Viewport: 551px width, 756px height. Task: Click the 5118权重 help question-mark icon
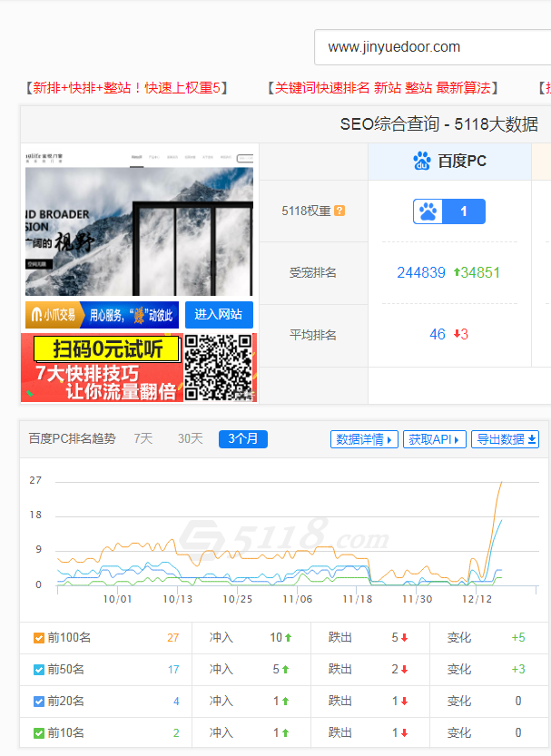coord(339,211)
